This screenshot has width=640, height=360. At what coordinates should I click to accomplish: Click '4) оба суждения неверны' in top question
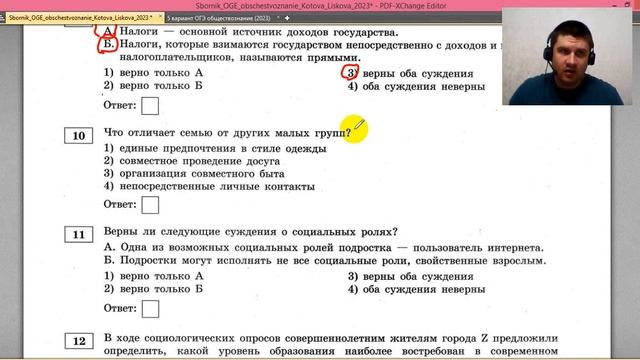(416, 87)
